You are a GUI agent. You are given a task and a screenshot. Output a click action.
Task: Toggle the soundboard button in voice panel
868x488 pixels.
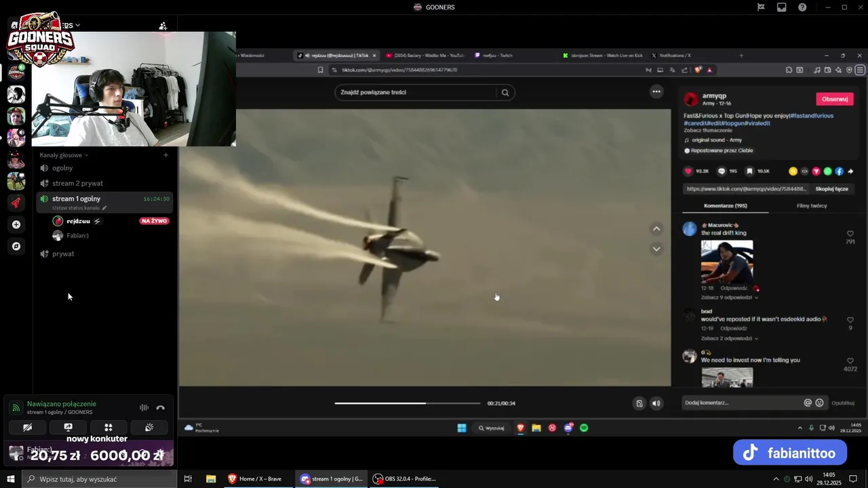click(149, 427)
